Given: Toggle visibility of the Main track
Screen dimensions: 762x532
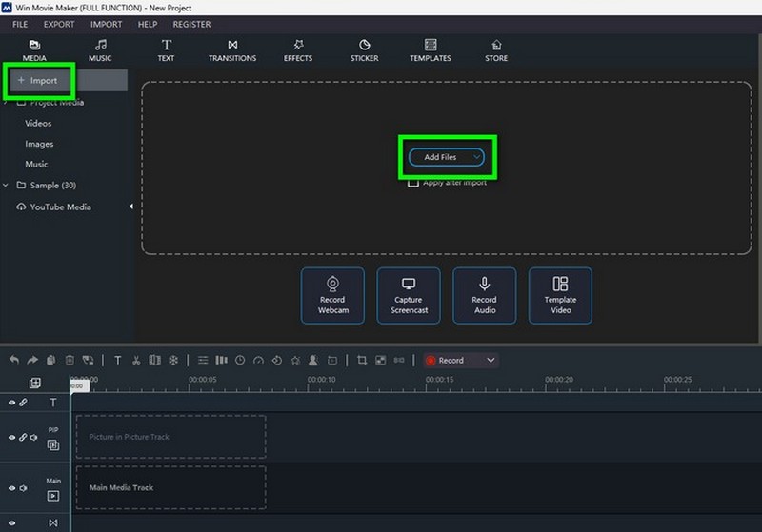Looking at the screenshot, I should click(x=11, y=488).
